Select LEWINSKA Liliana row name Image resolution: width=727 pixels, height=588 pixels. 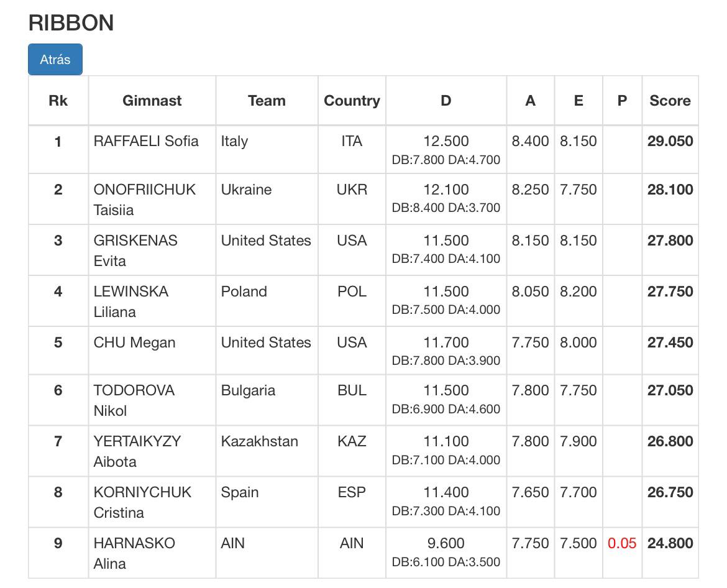[130, 301]
